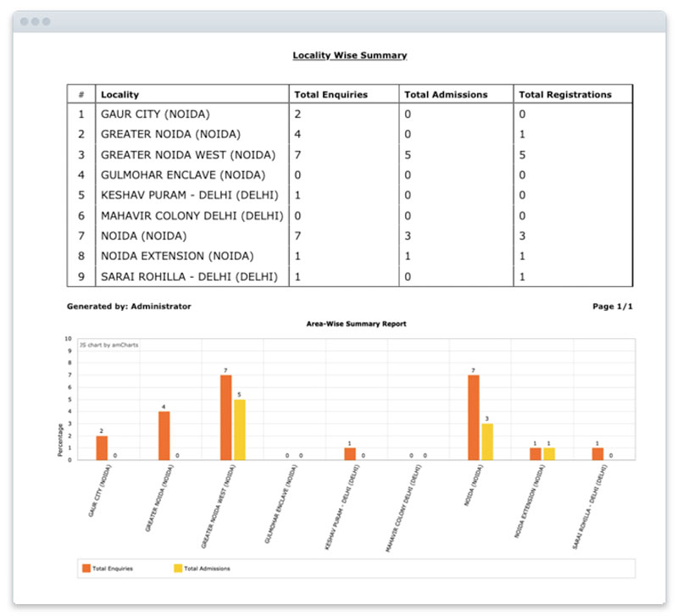Click the orange enquiries bar for GREATER NOIDA WEST
The height and width of the screenshot is (616, 678).
tap(225, 418)
